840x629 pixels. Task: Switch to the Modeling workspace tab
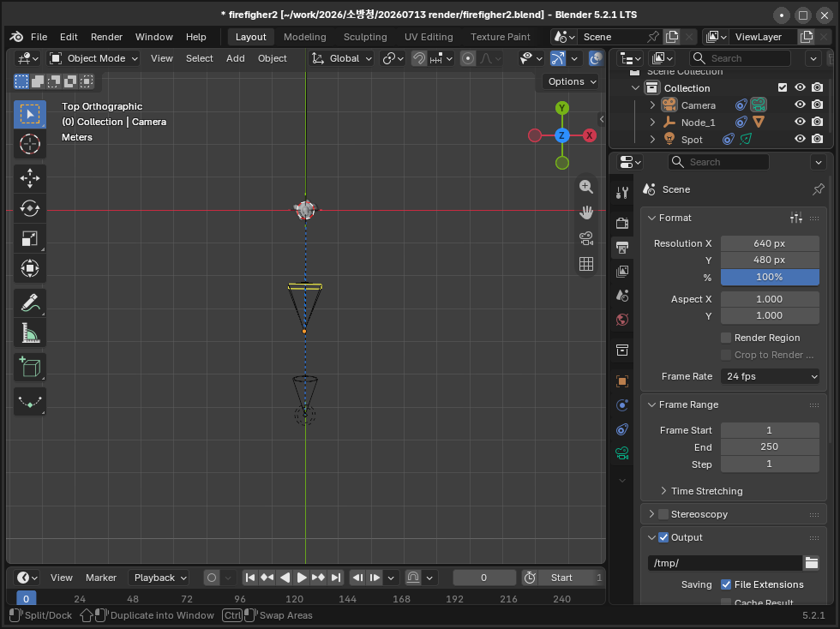pos(305,37)
